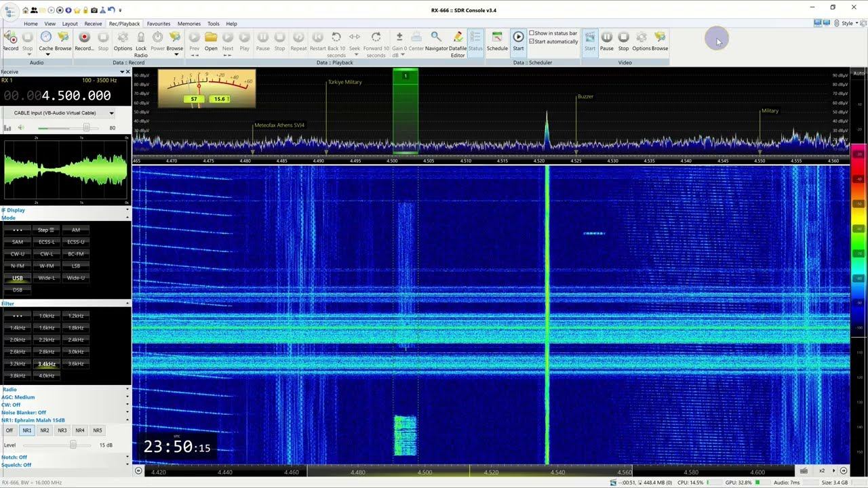Image resolution: width=868 pixels, height=488 pixels.
Task: Expand the Notch: Off section
Action: click(x=127, y=457)
